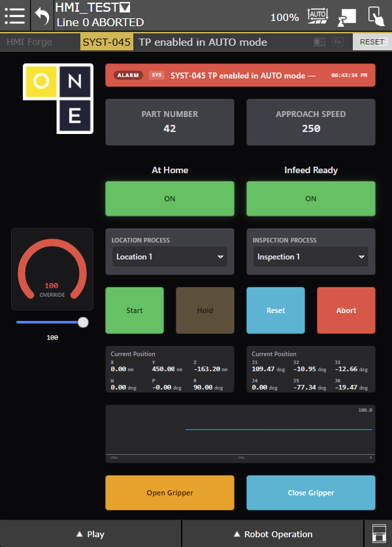Image resolution: width=392 pixels, height=547 pixels.
Task: Click the Cartesian Current Position panel
Action: 170,369
